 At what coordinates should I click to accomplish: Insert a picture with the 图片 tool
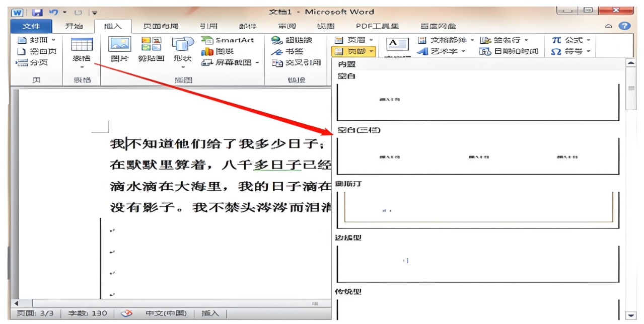(119, 48)
